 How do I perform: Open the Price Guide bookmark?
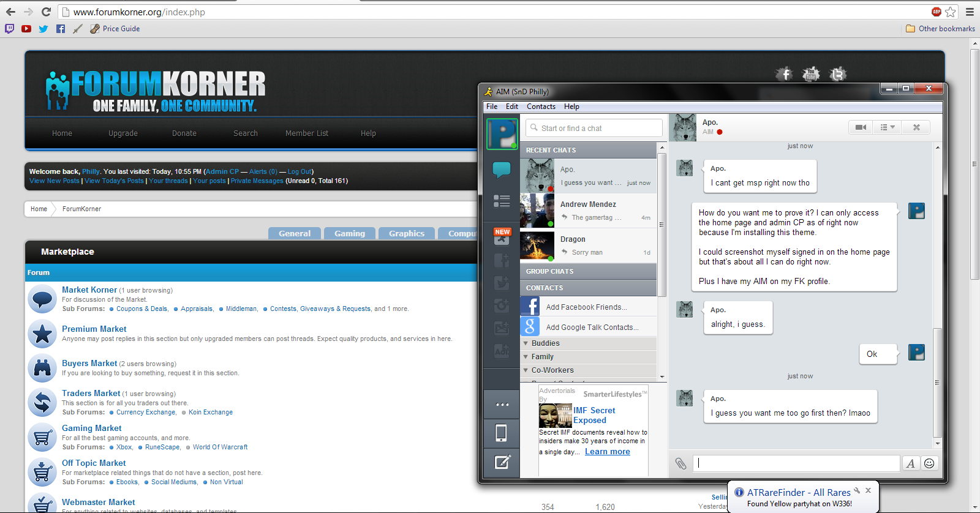pyautogui.click(x=115, y=29)
